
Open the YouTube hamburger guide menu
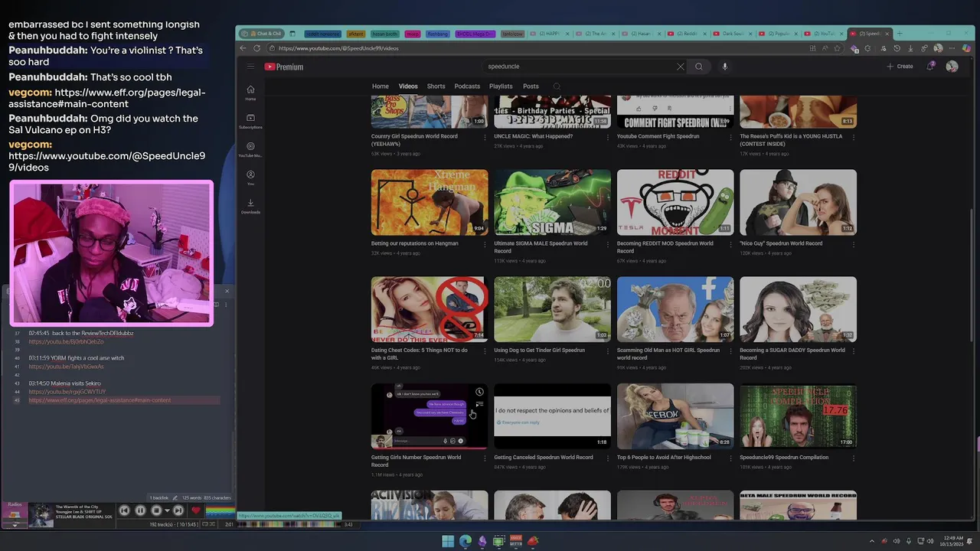tap(250, 67)
